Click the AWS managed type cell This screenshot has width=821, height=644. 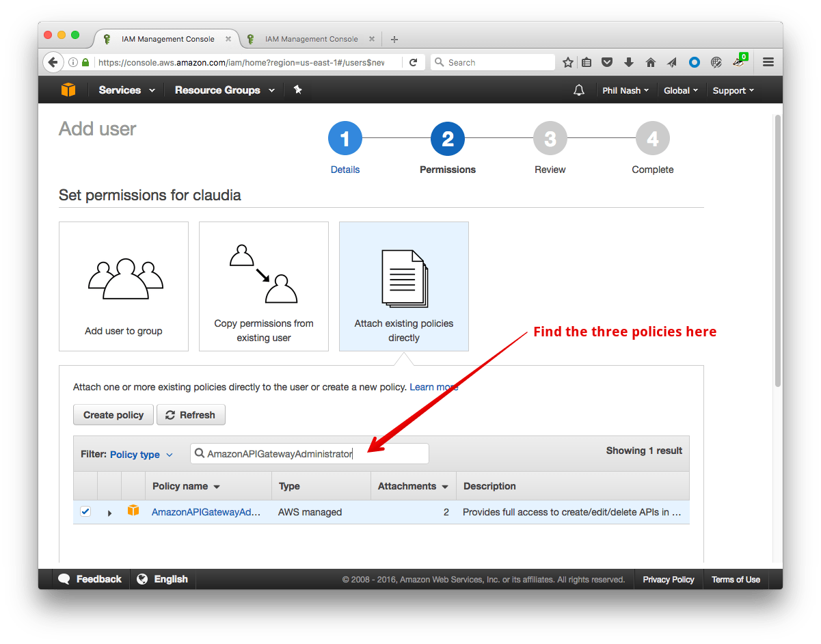[310, 511]
